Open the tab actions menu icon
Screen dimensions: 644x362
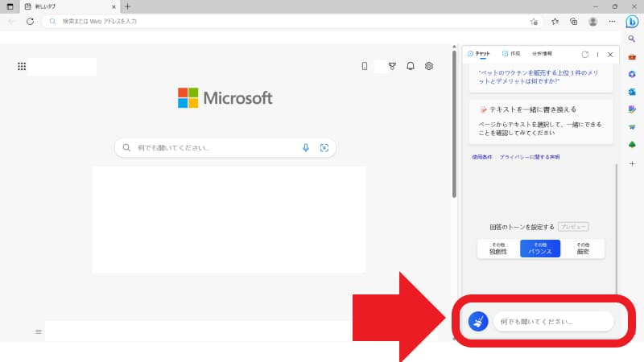click(10, 6)
